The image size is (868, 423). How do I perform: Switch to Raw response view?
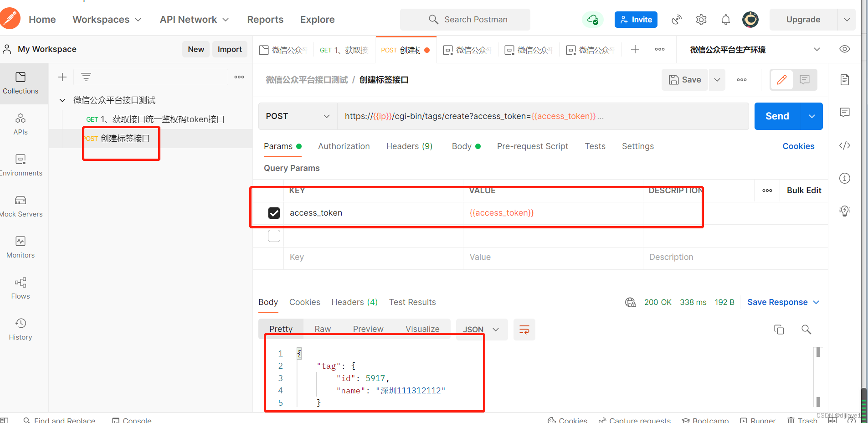click(x=323, y=329)
